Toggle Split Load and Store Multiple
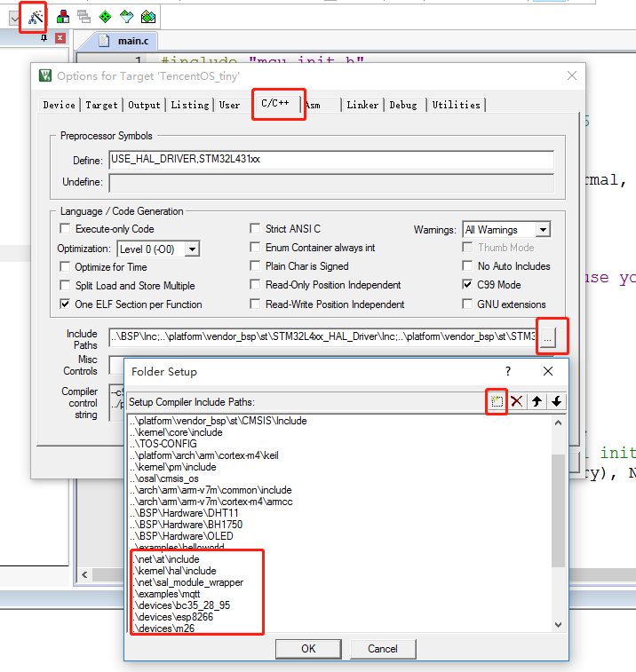This screenshot has width=636, height=672. [65, 285]
